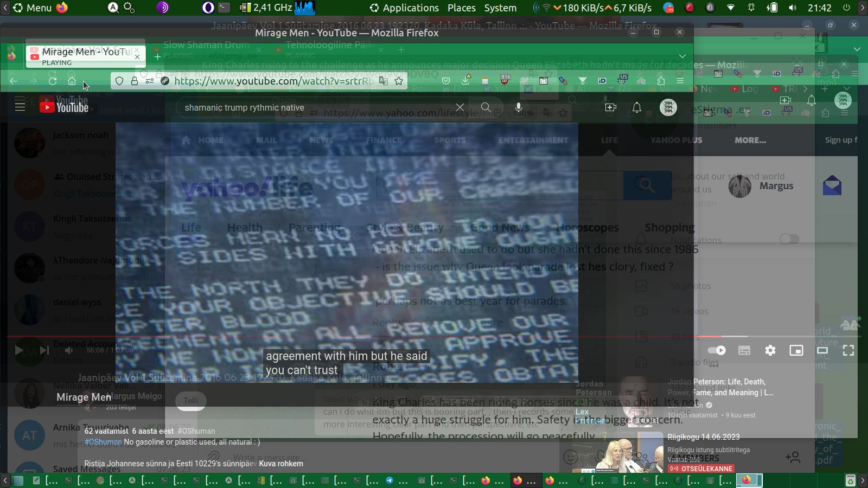The image size is (868, 488).
Task: Clear the YouTube search text with the X
Action: 460,107
